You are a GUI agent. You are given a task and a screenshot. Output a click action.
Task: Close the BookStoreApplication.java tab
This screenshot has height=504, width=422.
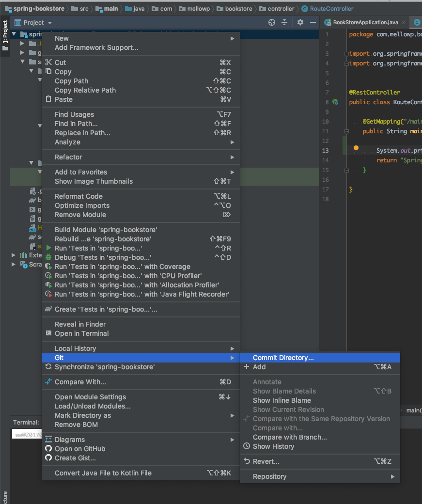404,22
